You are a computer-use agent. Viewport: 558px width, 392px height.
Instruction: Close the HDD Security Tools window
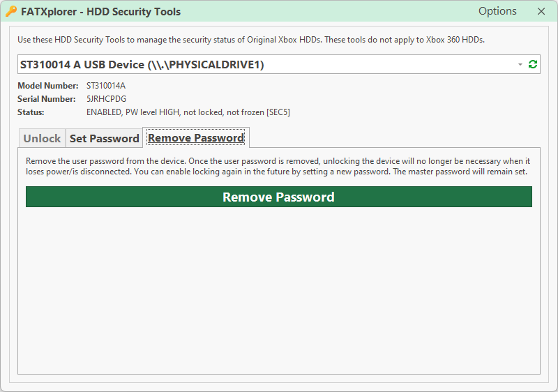541,11
